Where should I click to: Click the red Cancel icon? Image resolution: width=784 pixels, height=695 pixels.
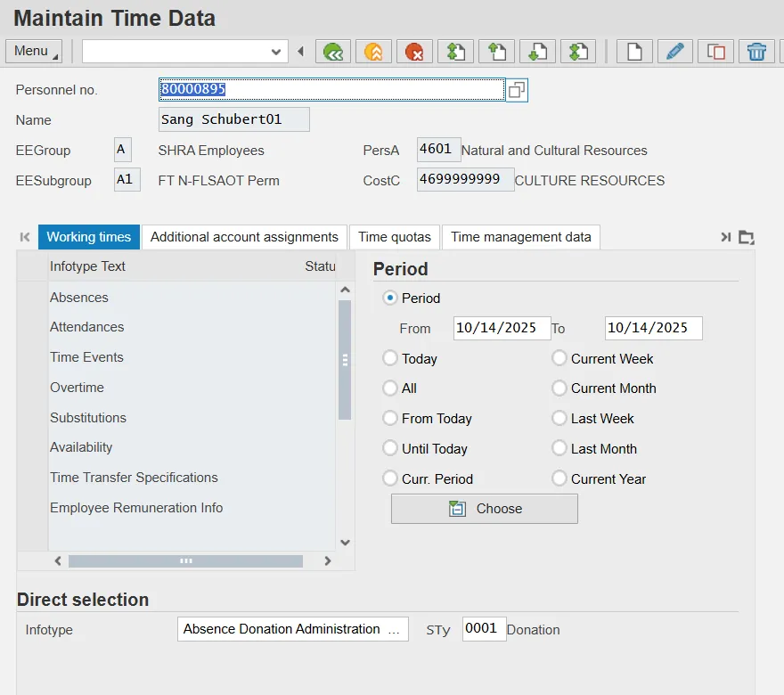pos(414,52)
